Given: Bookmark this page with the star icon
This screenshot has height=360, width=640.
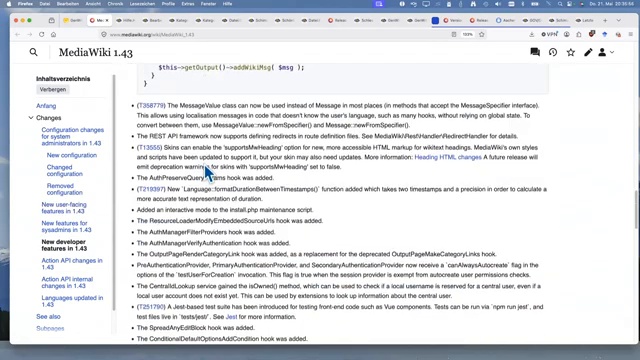Looking at the screenshot, I should (482, 35).
